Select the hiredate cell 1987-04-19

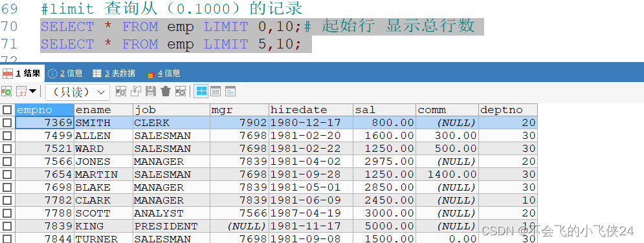(x=311, y=213)
